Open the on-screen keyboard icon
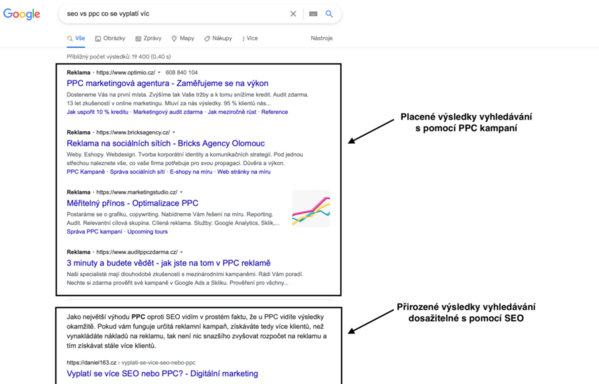The height and width of the screenshot is (384, 599). (x=313, y=14)
